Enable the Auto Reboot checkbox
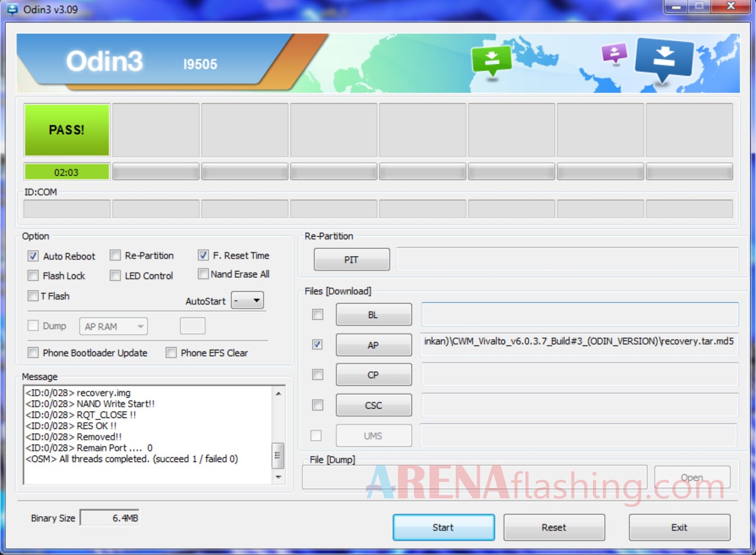The image size is (756, 555). tap(33, 256)
